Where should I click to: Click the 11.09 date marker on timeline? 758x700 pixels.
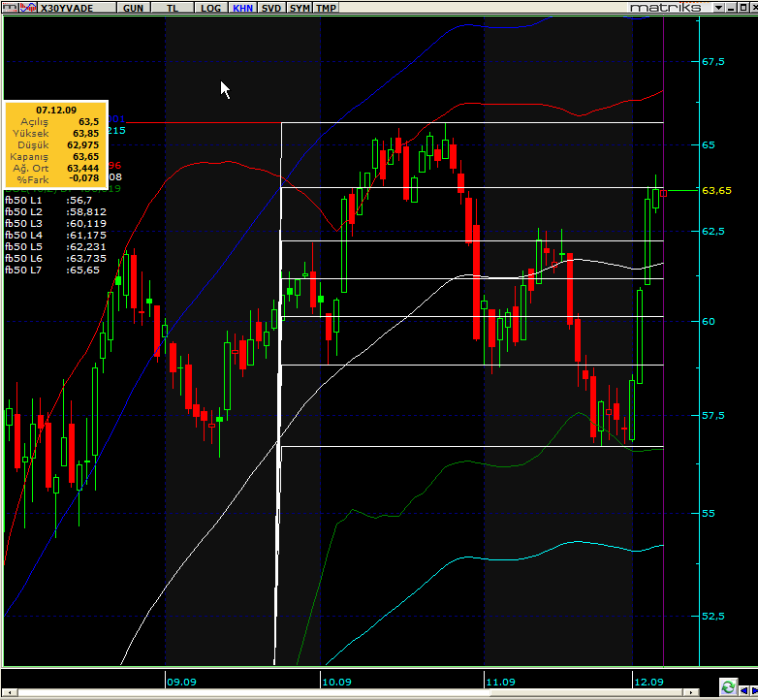tap(500, 682)
